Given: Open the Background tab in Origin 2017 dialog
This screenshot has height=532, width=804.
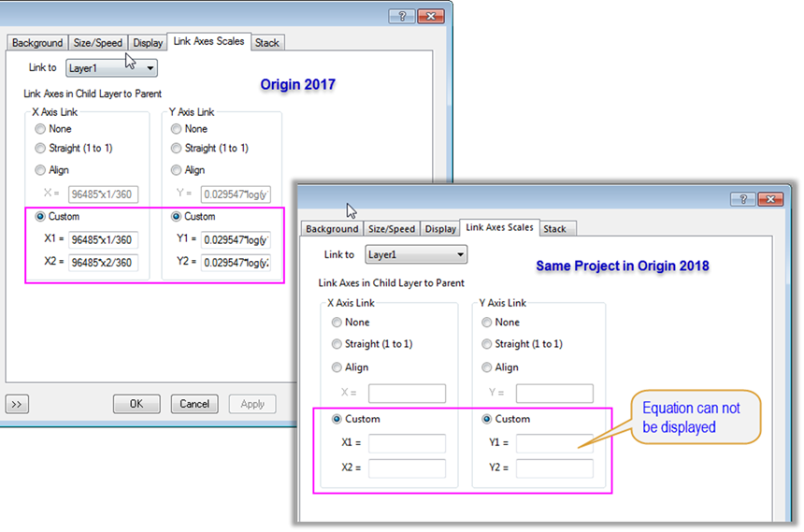Looking at the screenshot, I should pyautogui.click(x=37, y=43).
